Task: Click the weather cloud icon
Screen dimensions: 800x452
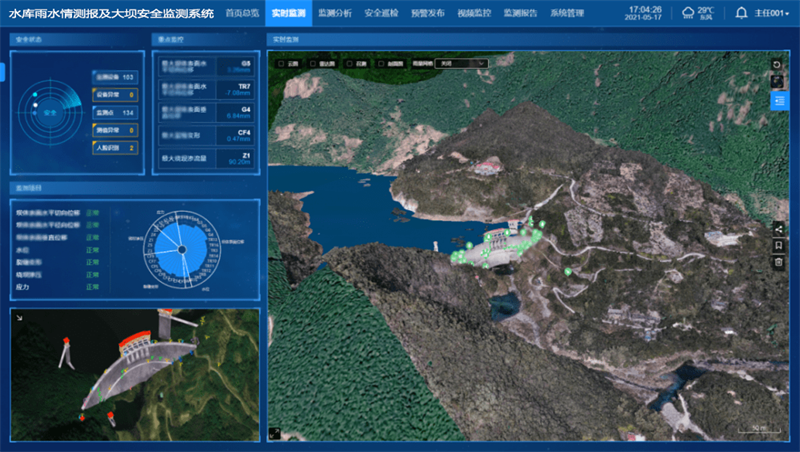Action: click(690, 13)
